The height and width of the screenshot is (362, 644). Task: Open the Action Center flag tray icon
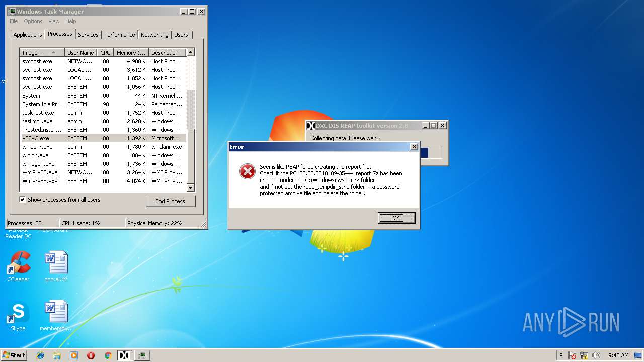coord(573,355)
